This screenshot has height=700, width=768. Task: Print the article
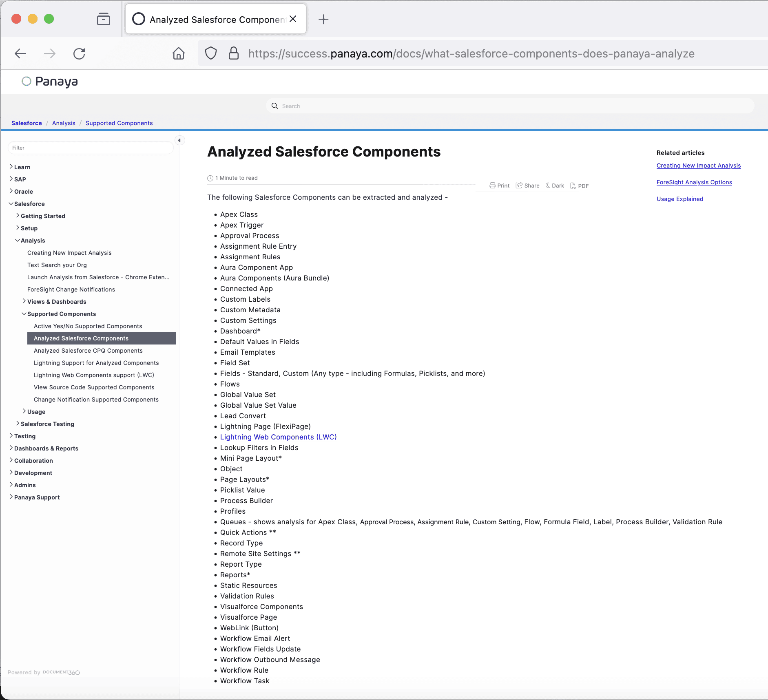pyautogui.click(x=500, y=185)
